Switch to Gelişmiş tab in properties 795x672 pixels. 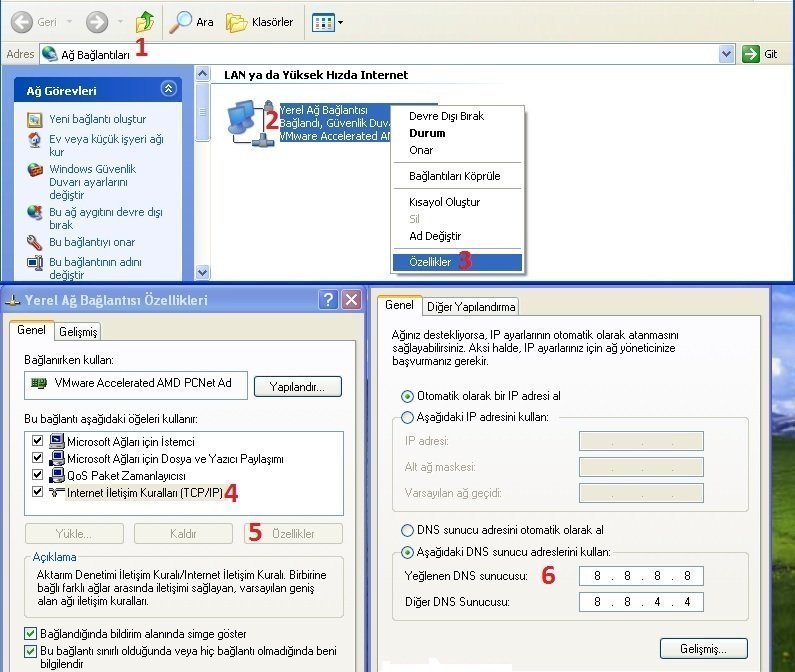click(78, 332)
